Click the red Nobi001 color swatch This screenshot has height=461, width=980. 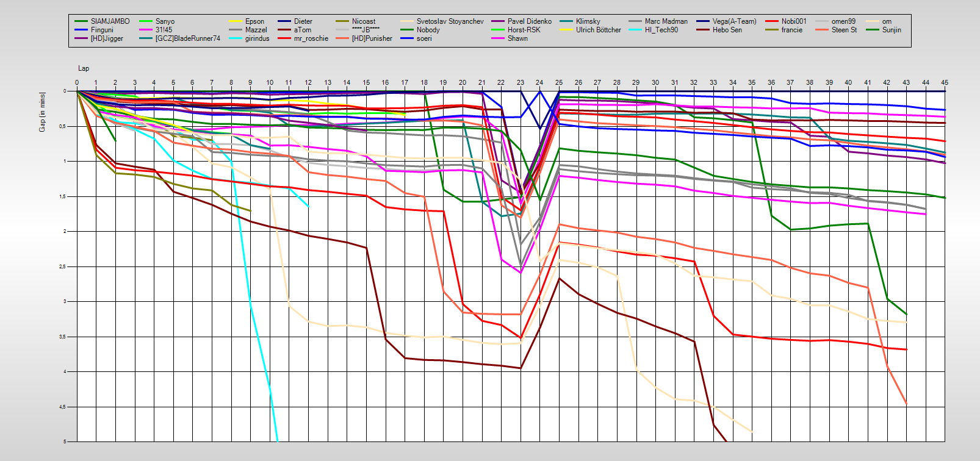click(771, 21)
